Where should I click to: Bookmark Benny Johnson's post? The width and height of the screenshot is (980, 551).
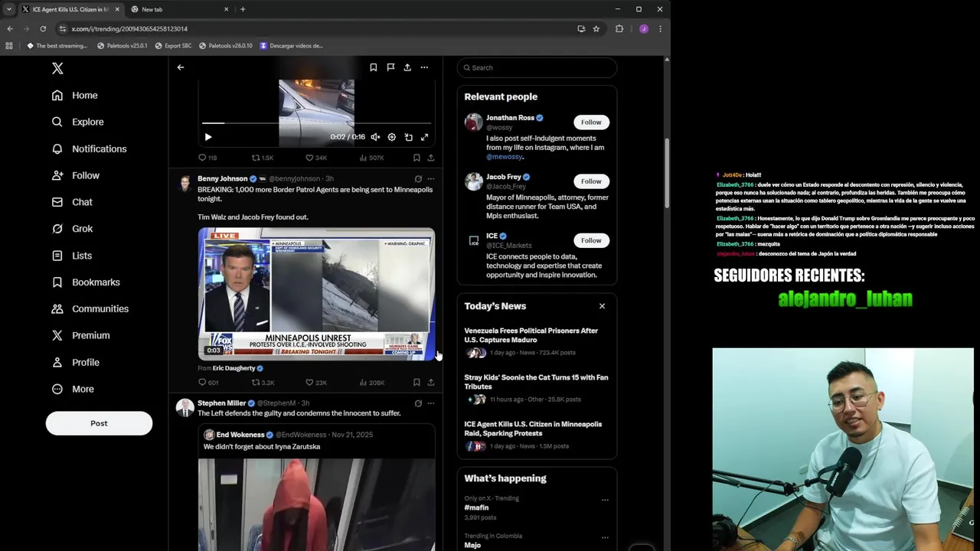click(x=416, y=383)
